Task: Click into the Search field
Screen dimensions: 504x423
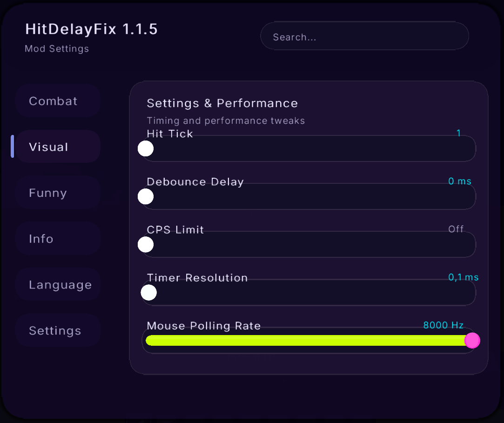Action: [364, 36]
